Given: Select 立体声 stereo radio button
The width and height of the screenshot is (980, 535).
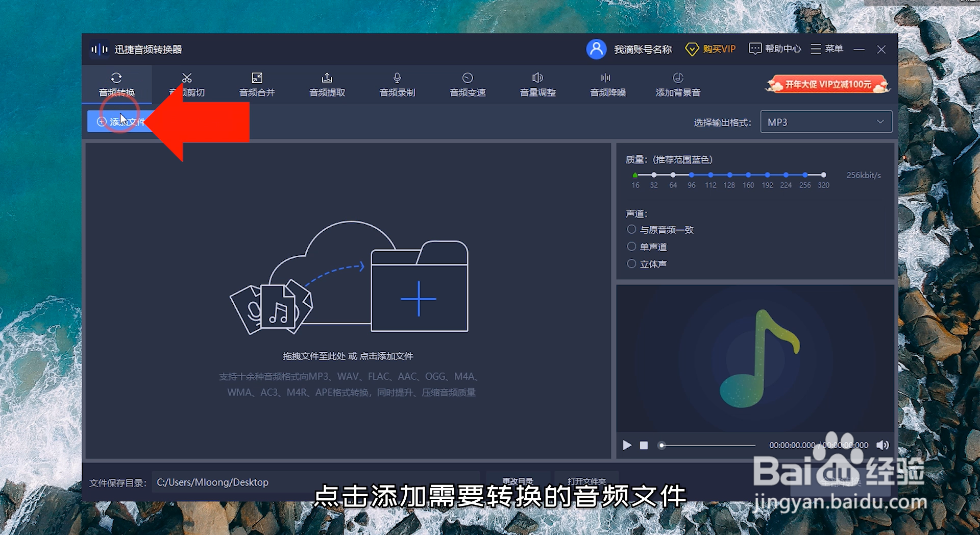Looking at the screenshot, I should tap(631, 264).
